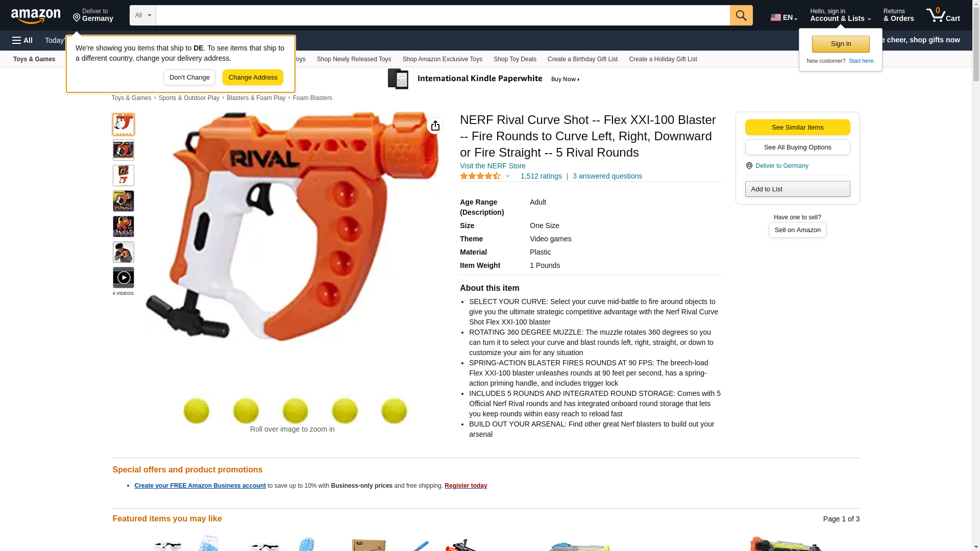Expand Account & Lists menu
The height and width of the screenshot is (551, 980).
pos(840,15)
